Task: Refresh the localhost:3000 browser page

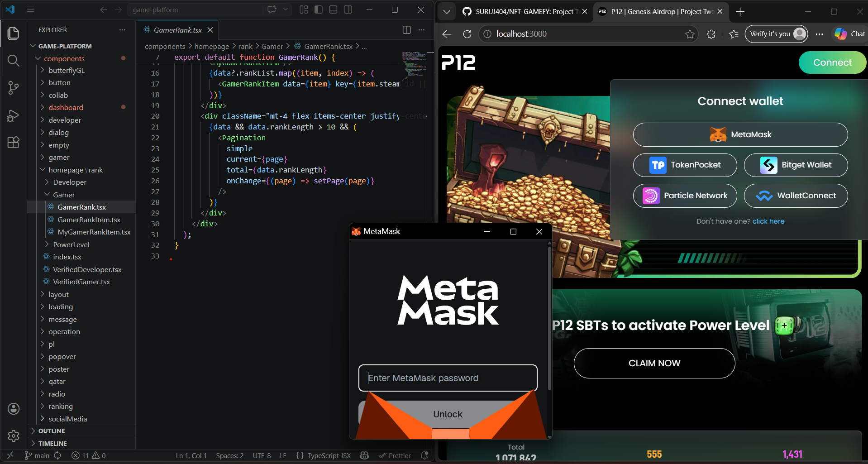Action: 467,34
